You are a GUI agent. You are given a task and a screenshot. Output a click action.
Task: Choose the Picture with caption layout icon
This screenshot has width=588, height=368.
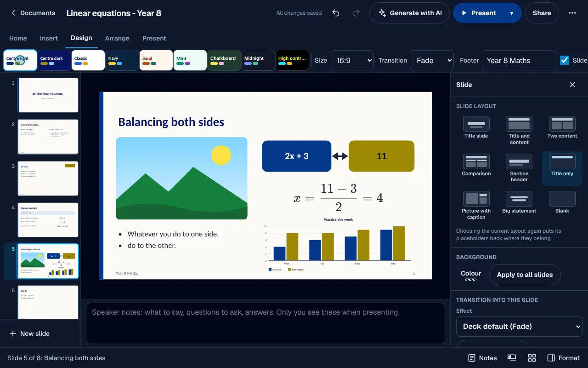click(x=476, y=199)
